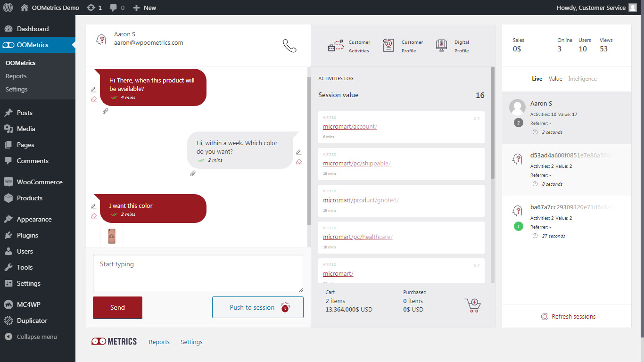Open Reports submenu in sidebar
The image size is (644, 362).
[16, 76]
